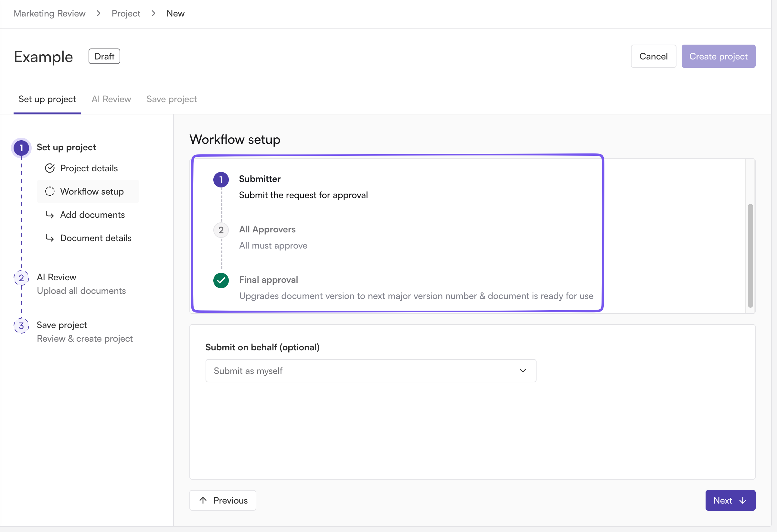This screenshot has width=777, height=532.
Task: Open Marketing Review breadcrumb link
Action: point(49,13)
